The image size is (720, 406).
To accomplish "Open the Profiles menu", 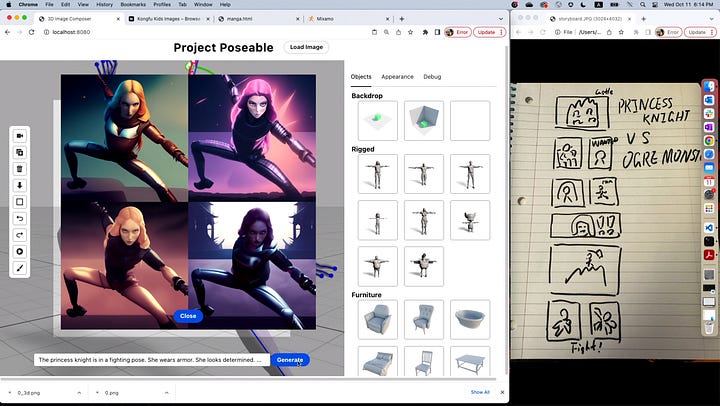I will (x=162, y=5).
